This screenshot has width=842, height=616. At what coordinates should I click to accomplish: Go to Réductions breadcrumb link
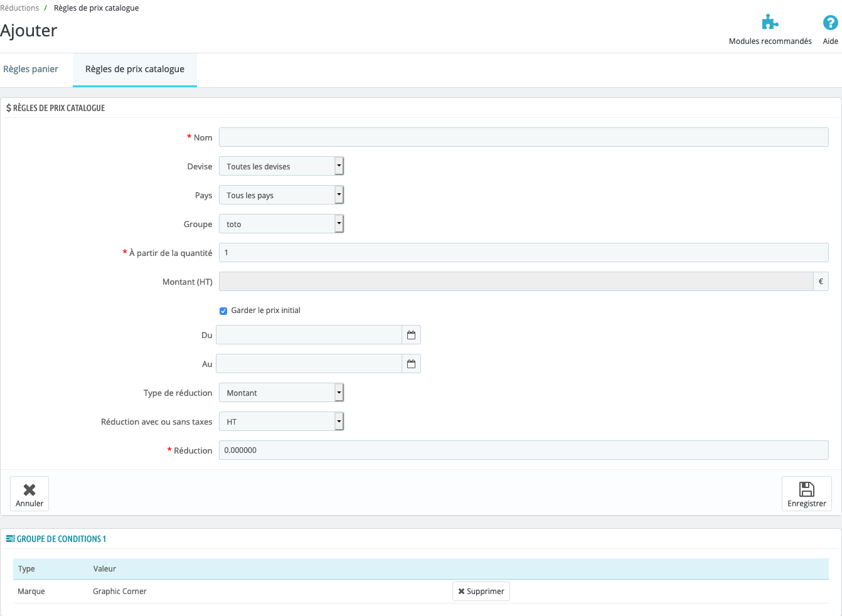tap(19, 8)
